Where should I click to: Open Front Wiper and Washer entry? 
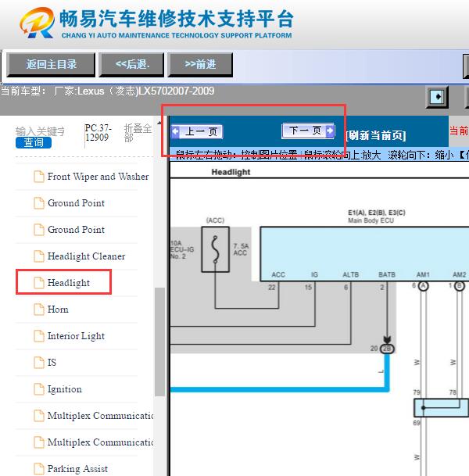tap(98, 177)
